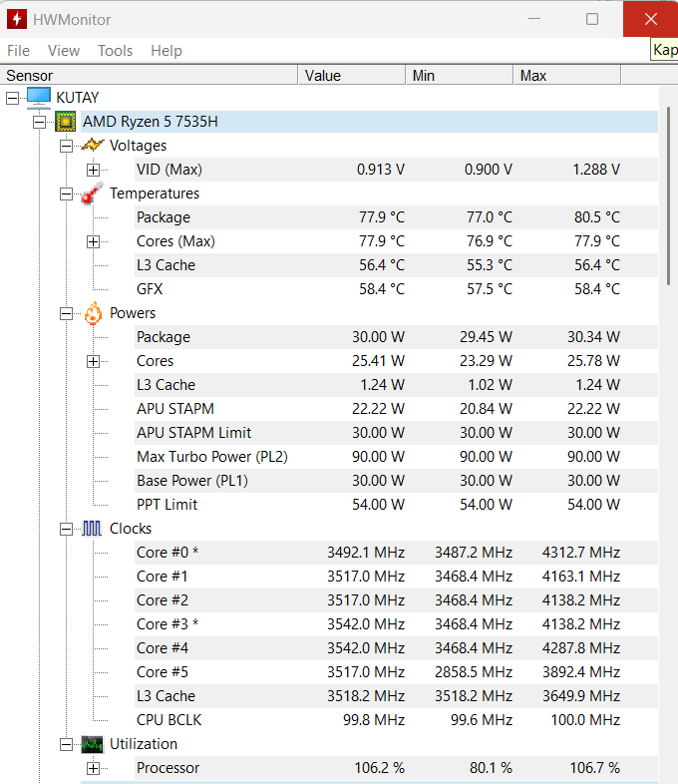Select the KUTAY tree label
Viewport: 678px width, 784px height.
(78, 98)
